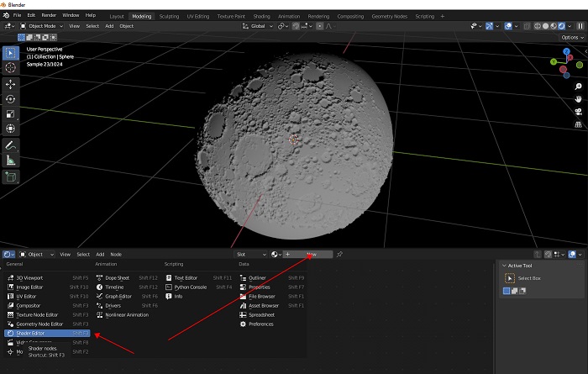588x374 pixels.
Task: Open the Object Mode dropdown
Action: point(42,26)
